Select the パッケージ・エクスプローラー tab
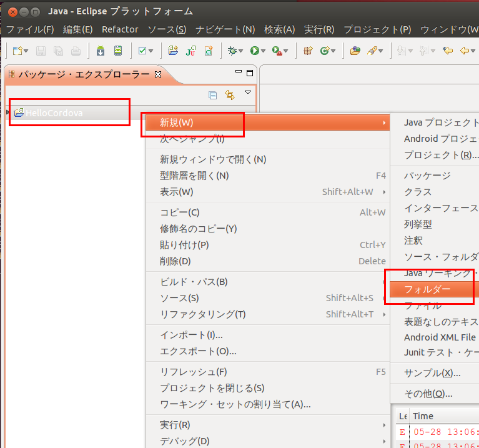 tap(84, 74)
